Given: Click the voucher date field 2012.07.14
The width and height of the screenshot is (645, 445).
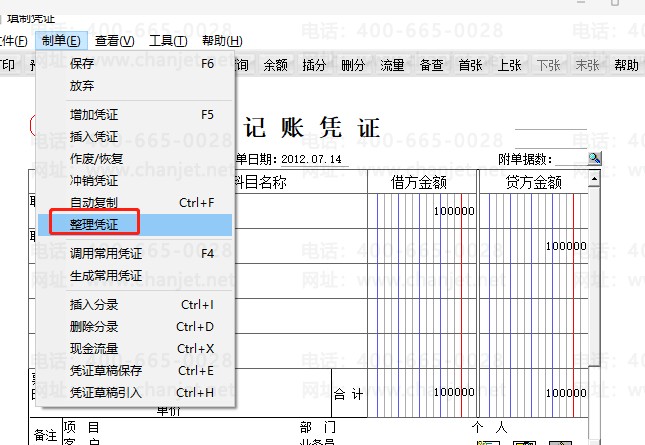Looking at the screenshot, I should click(x=311, y=159).
